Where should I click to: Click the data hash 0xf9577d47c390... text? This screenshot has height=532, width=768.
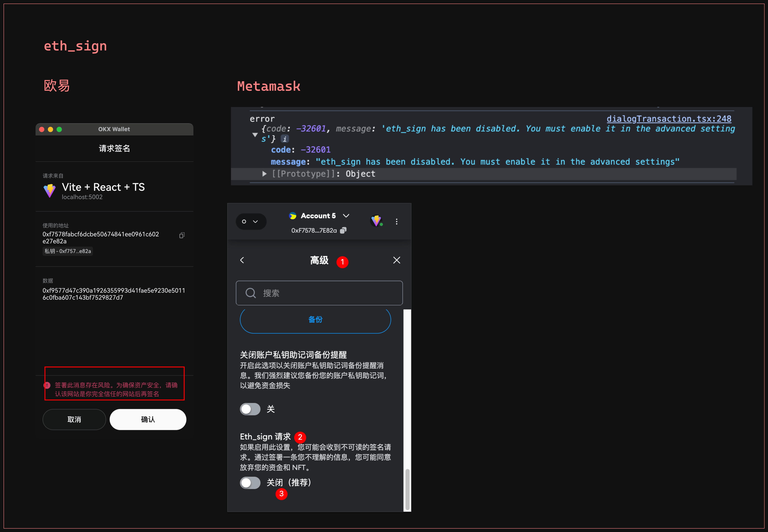tap(114, 294)
